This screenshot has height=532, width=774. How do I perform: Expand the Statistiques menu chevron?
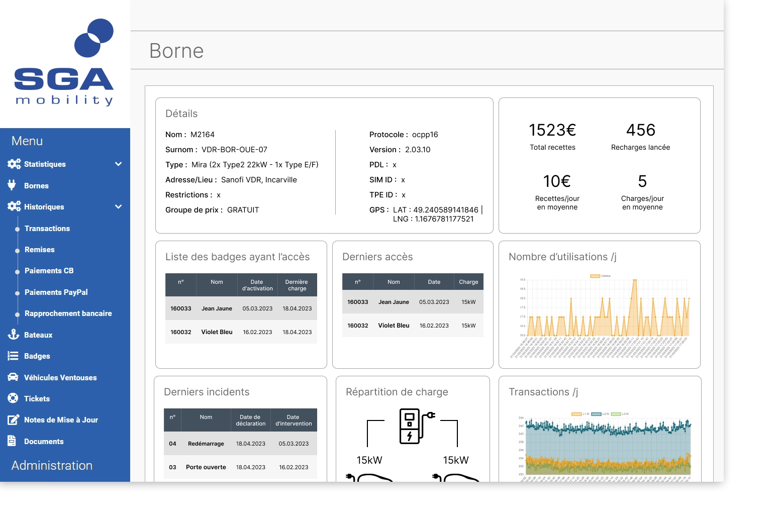click(x=119, y=164)
